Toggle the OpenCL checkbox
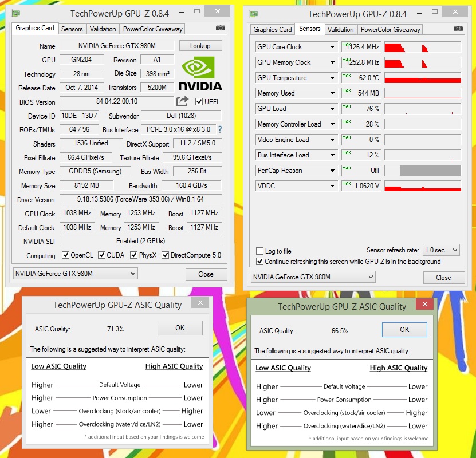 (x=65, y=255)
